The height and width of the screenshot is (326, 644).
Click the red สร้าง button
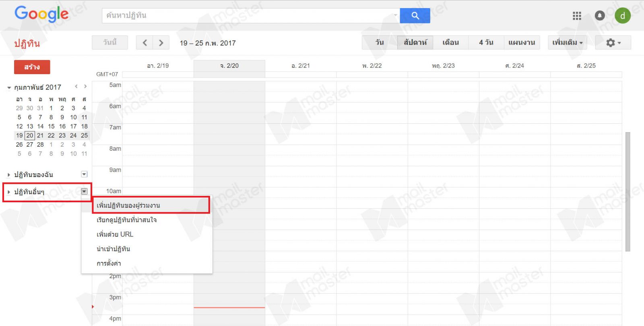tap(32, 67)
